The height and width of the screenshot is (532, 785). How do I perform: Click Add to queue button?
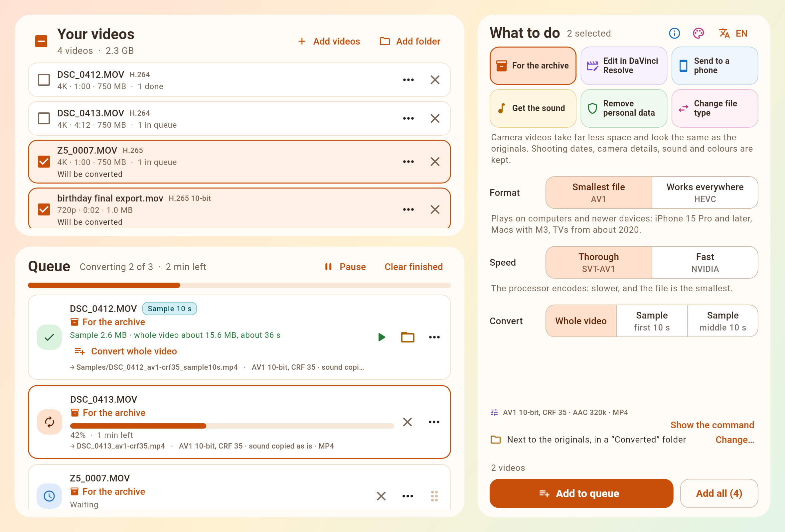coord(581,493)
